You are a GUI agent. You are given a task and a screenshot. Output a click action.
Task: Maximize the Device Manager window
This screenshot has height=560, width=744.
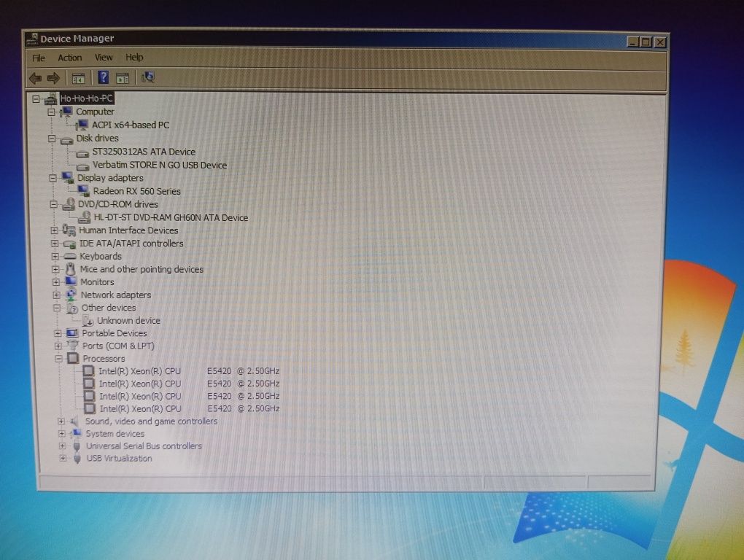point(646,42)
